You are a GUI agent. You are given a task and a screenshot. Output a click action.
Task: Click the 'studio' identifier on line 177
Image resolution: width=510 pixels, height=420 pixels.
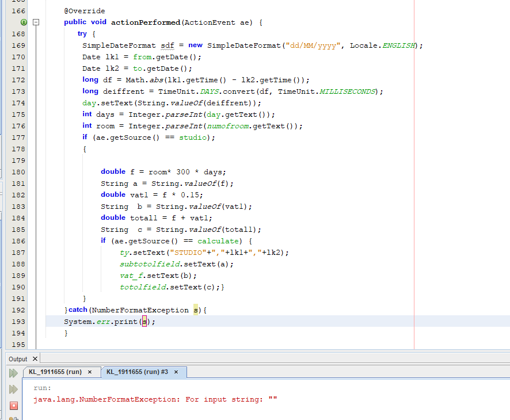pyautogui.click(x=193, y=138)
